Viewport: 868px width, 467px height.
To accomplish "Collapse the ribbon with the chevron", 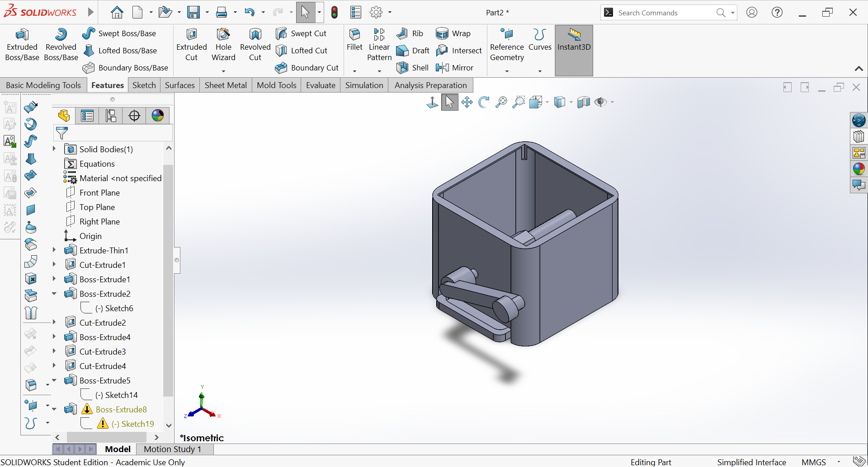I will click(x=859, y=69).
